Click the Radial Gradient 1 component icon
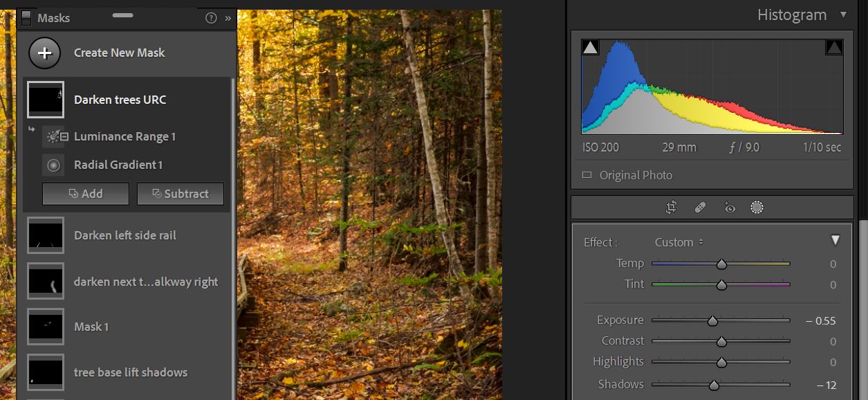 [53, 165]
